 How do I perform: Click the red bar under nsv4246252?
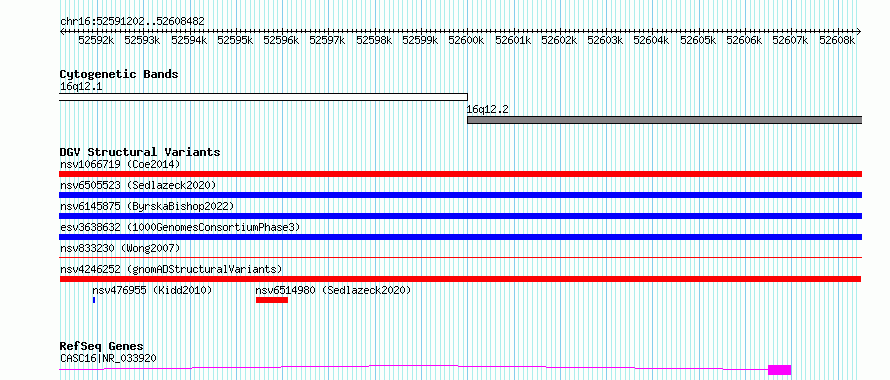tap(461, 279)
